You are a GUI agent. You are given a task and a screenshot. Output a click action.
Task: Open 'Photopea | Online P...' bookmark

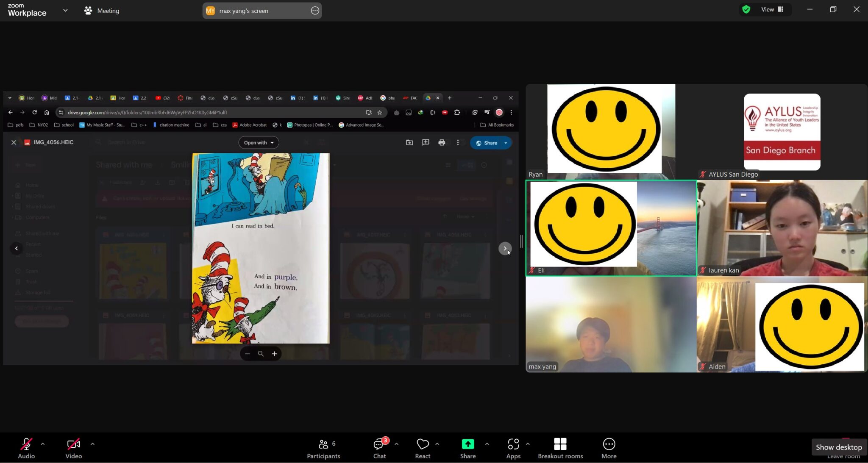click(310, 125)
